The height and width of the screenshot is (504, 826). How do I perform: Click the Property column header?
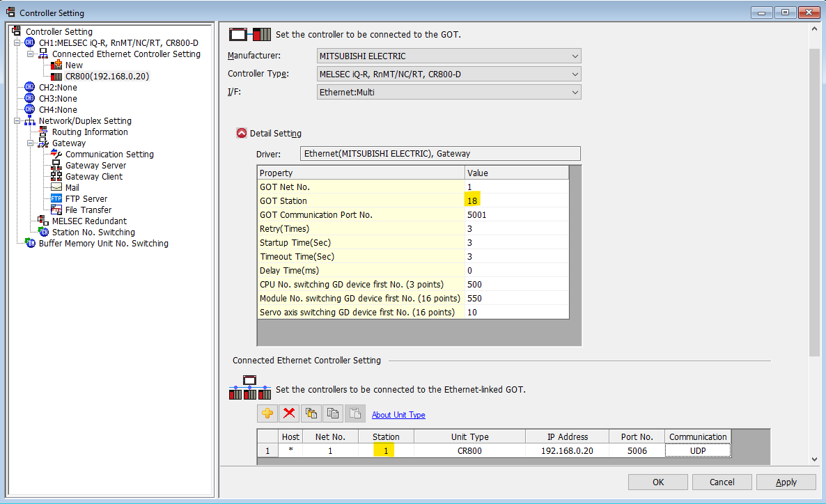coord(361,173)
